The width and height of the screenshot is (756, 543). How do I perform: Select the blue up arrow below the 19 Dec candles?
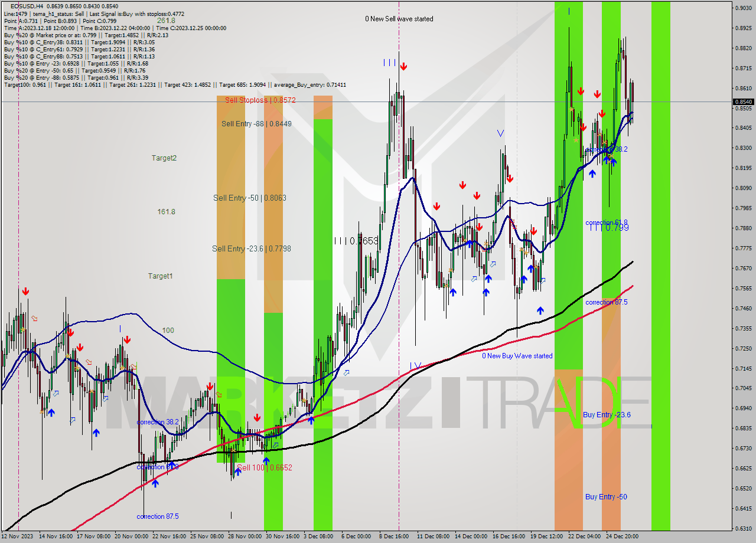coord(540,309)
